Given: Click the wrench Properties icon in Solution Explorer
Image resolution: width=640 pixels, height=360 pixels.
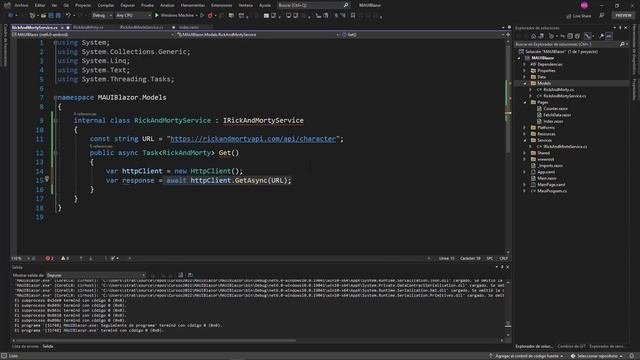Looking at the screenshot, I should point(601,36).
